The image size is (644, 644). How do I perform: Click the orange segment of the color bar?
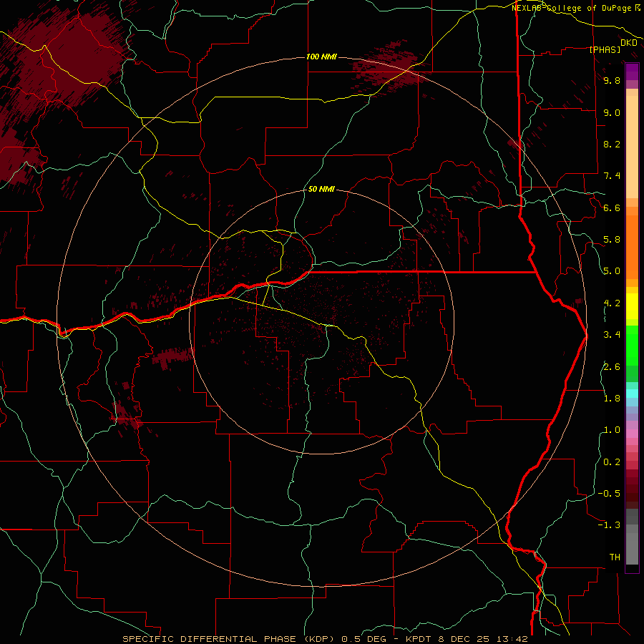(x=632, y=246)
